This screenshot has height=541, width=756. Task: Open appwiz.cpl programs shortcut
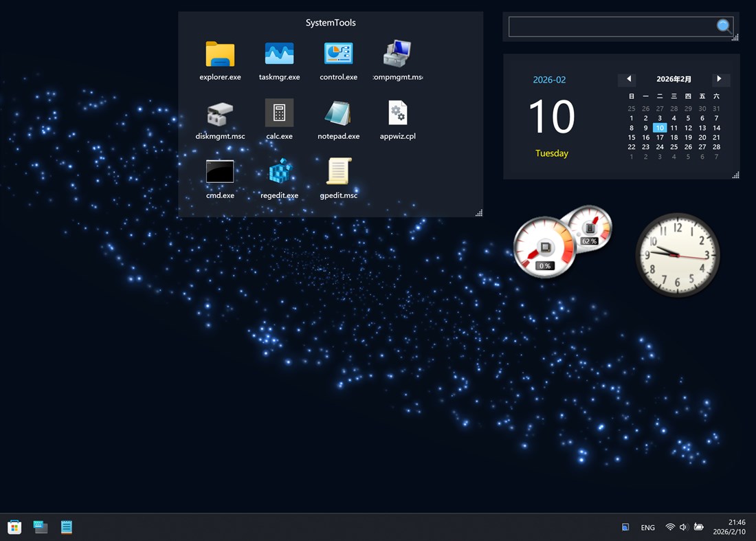397,114
